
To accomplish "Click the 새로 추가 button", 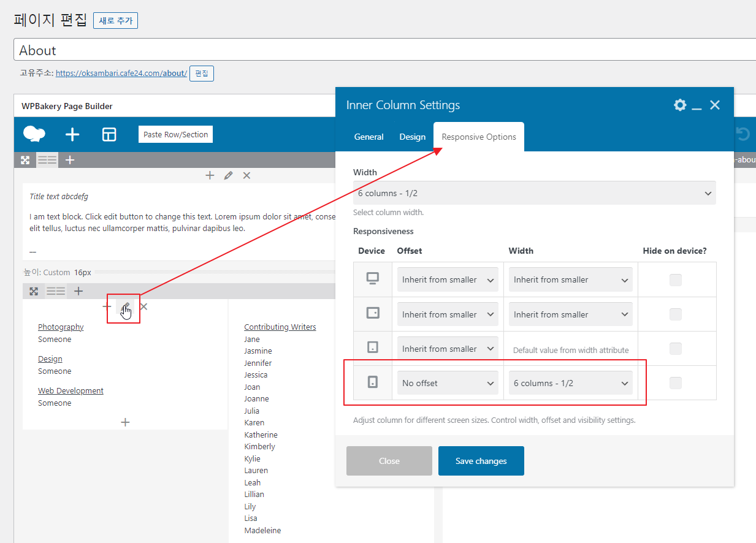I will pyautogui.click(x=115, y=20).
